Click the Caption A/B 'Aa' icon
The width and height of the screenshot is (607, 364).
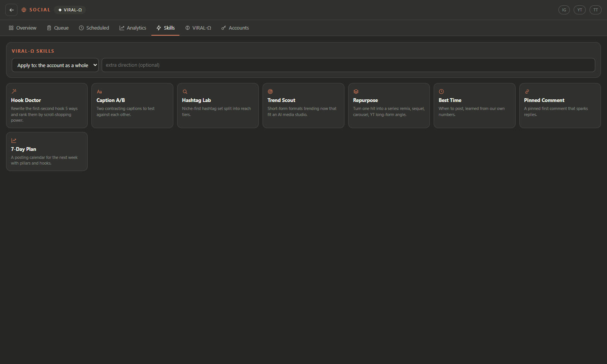99,91
